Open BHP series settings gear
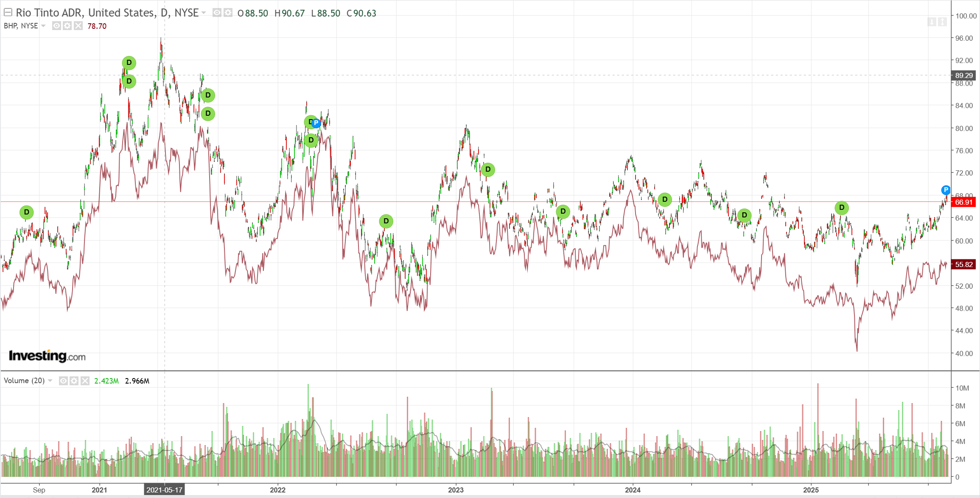 [x=67, y=26]
